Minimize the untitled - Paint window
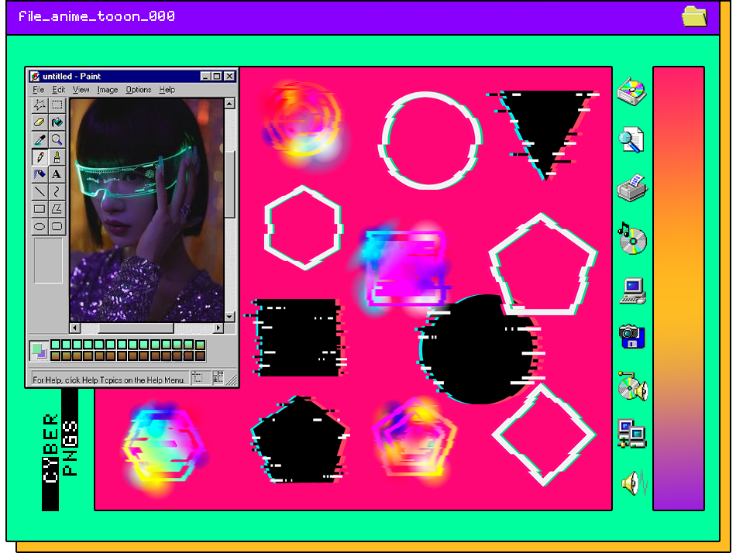Screen dimensions: 736x560 tap(205, 76)
